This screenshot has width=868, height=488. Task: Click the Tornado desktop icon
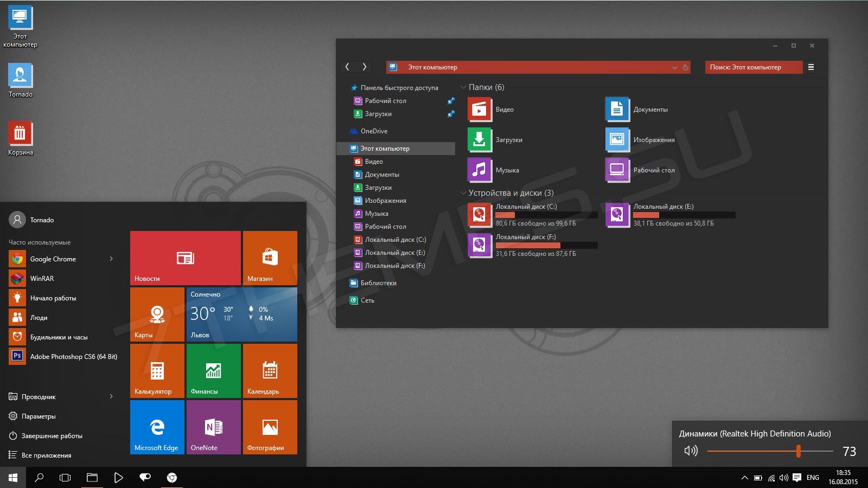(20, 80)
